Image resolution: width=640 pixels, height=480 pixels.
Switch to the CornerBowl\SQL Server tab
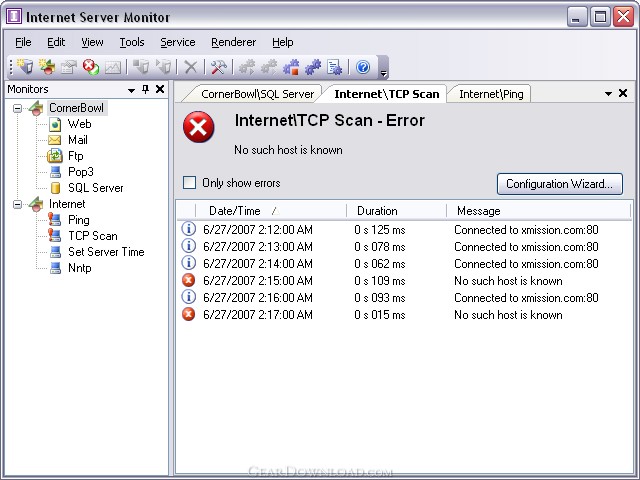[x=258, y=94]
